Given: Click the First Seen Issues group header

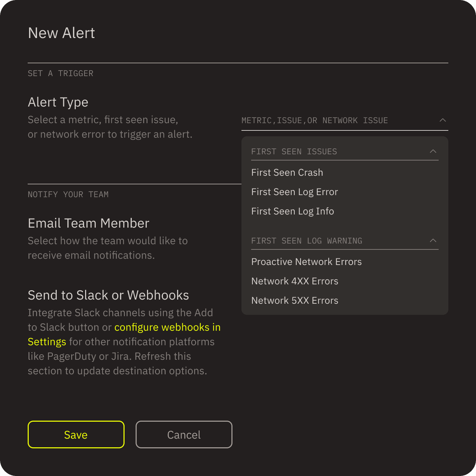Looking at the screenshot, I should coord(345,152).
